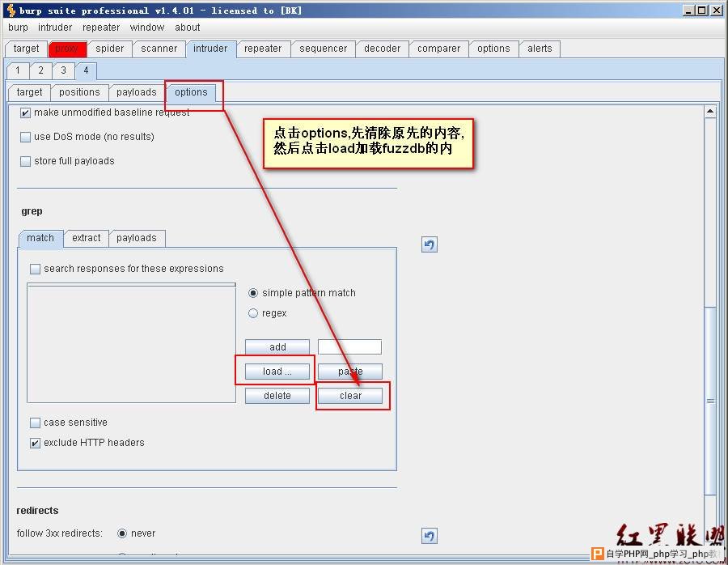Toggle exclude HTTP headers checkbox

point(35,443)
